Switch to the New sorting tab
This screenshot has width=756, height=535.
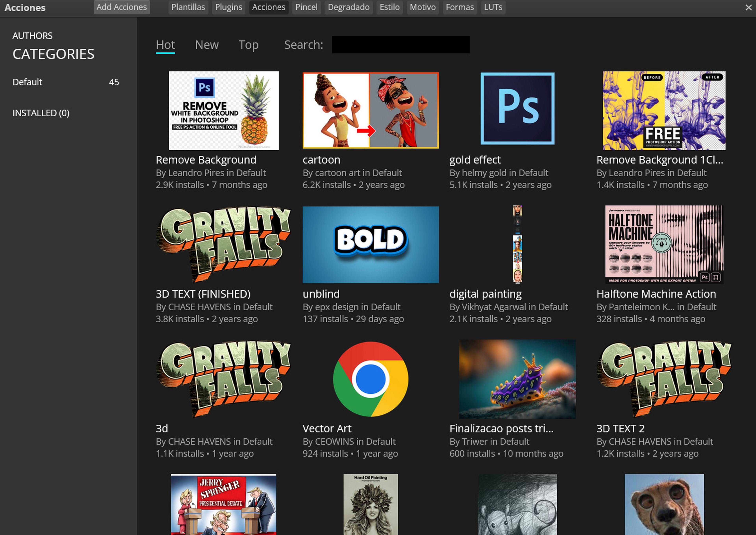pyautogui.click(x=207, y=45)
